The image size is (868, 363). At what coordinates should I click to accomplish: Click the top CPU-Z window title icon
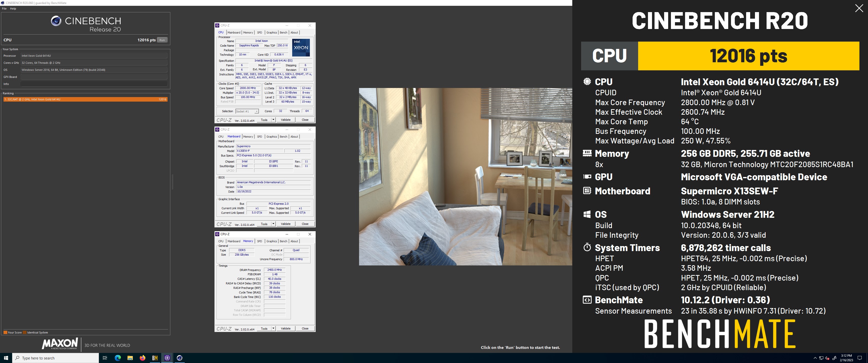[217, 25]
